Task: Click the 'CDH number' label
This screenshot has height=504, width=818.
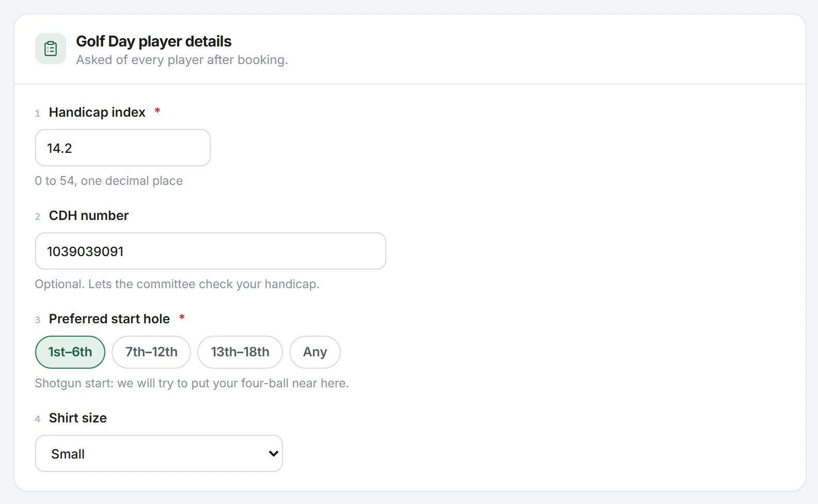Action: [89, 216]
